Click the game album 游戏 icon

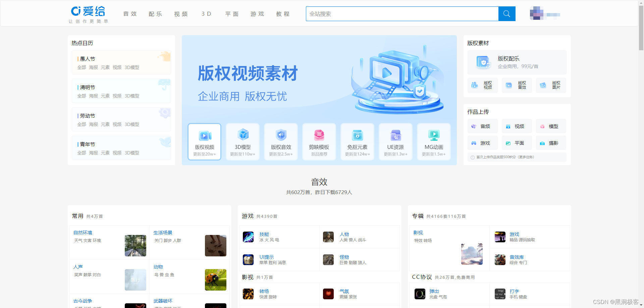pos(500,237)
